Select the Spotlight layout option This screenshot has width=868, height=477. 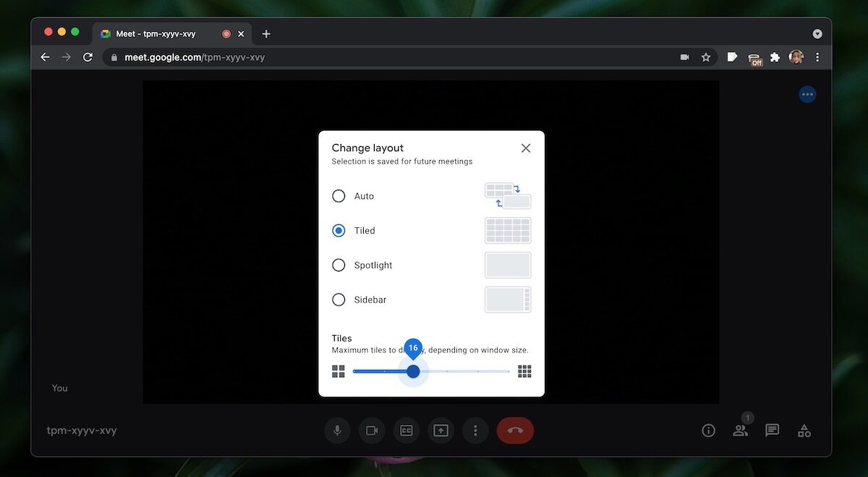pyautogui.click(x=338, y=265)
